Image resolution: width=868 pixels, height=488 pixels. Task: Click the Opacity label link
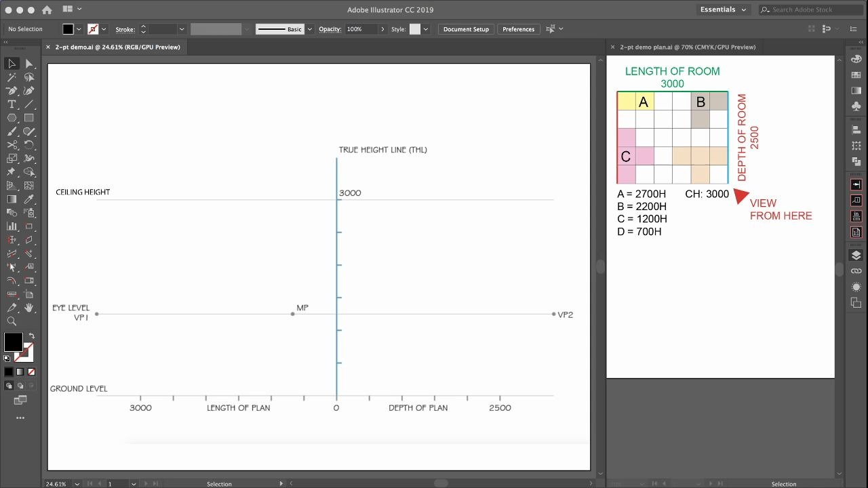tap(330, 30)
